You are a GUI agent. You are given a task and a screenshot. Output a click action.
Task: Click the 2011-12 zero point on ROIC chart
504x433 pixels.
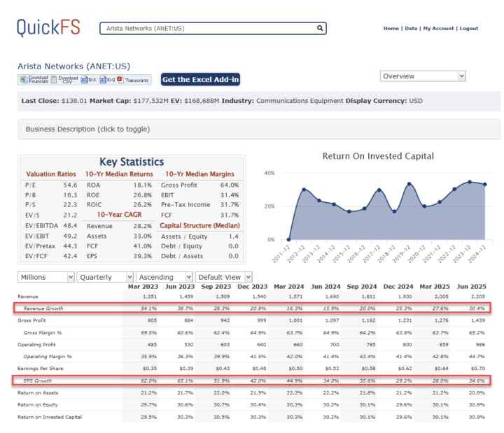[x=288, y=239]
